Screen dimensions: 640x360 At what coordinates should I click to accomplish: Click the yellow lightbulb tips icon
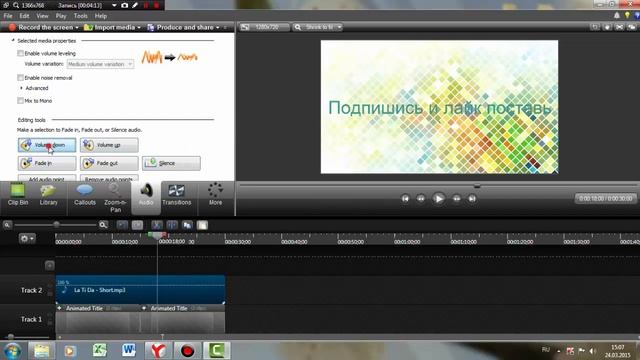coord(627,16)
